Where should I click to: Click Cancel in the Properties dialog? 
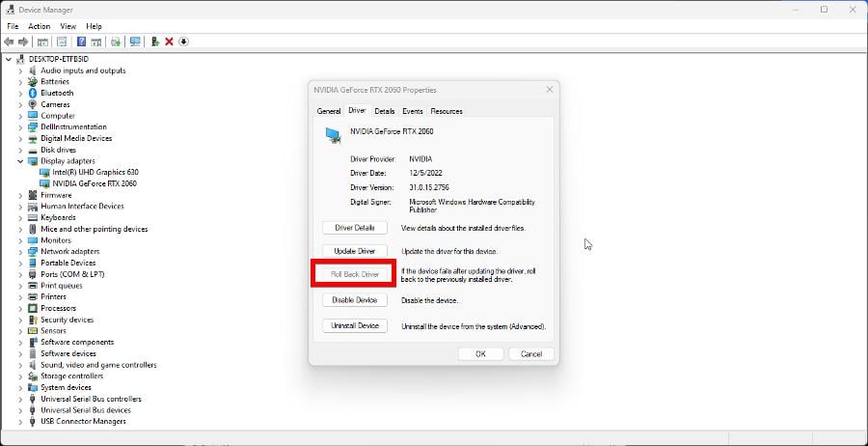[x=530, y=354]
